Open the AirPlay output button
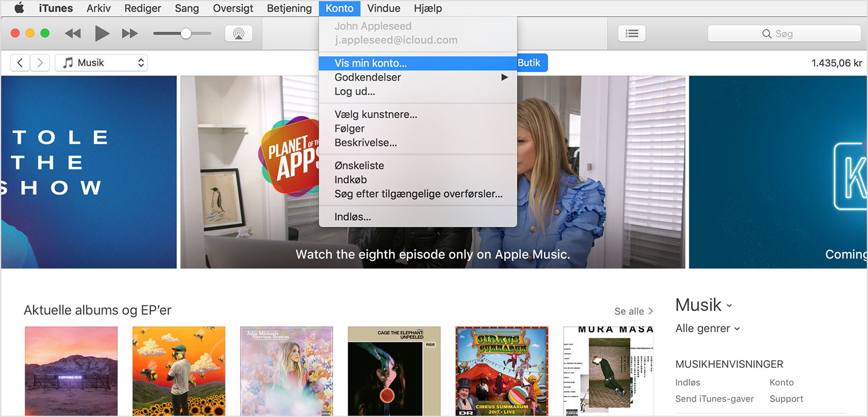868x417 pixels. coord(239,33)
